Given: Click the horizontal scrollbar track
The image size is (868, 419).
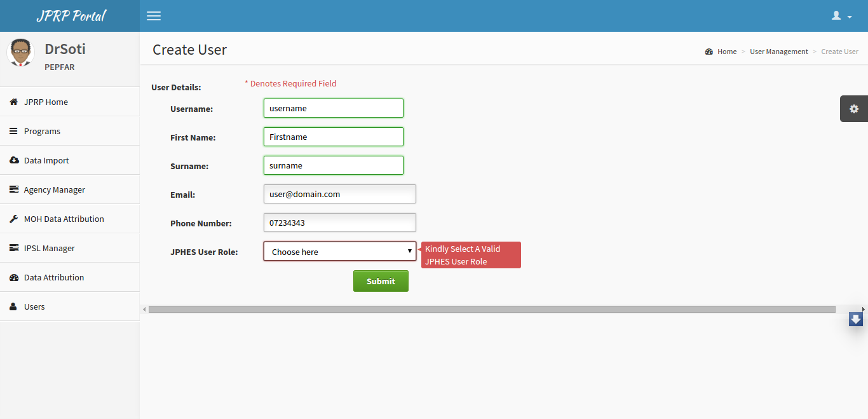Looking at the screenshot, I should point(492,309).
